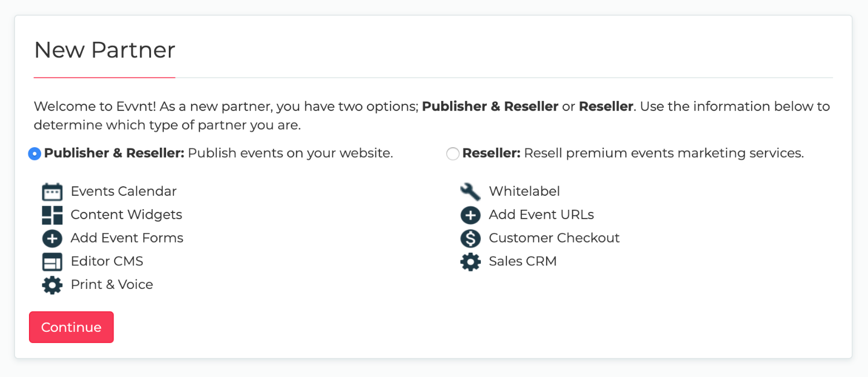Click the plus icon beside Add Event Forms
The image size is (868, 377).
(52, 239)
